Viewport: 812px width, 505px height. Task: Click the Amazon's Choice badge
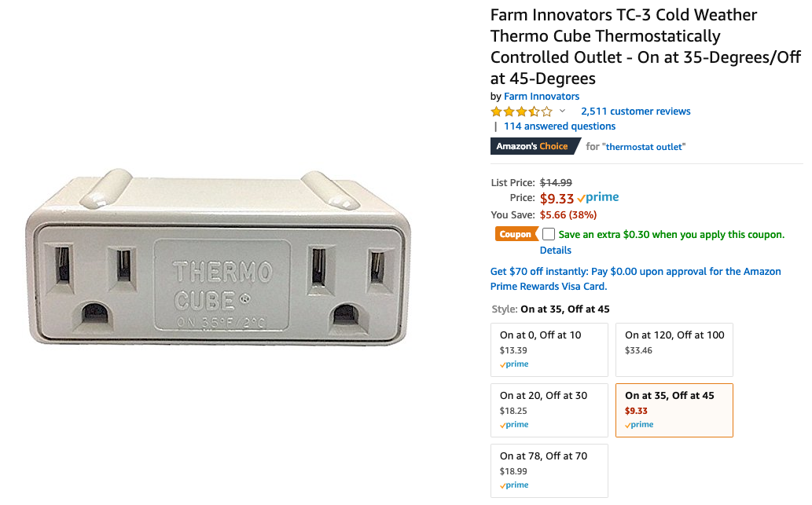point(532,147)
